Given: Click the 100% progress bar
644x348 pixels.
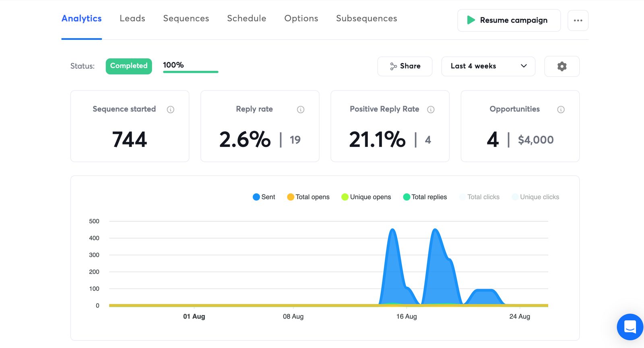Looking at the screenshot, I should pos(191,72).
